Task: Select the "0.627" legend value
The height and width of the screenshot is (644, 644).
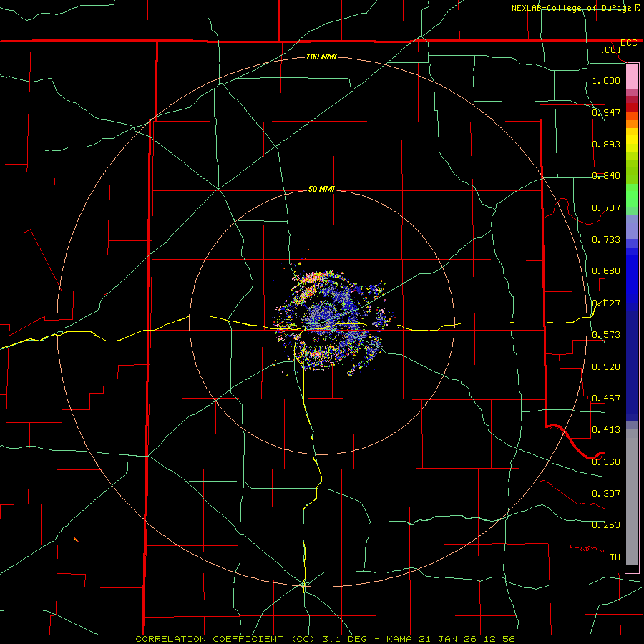Action: coord(606,303)
